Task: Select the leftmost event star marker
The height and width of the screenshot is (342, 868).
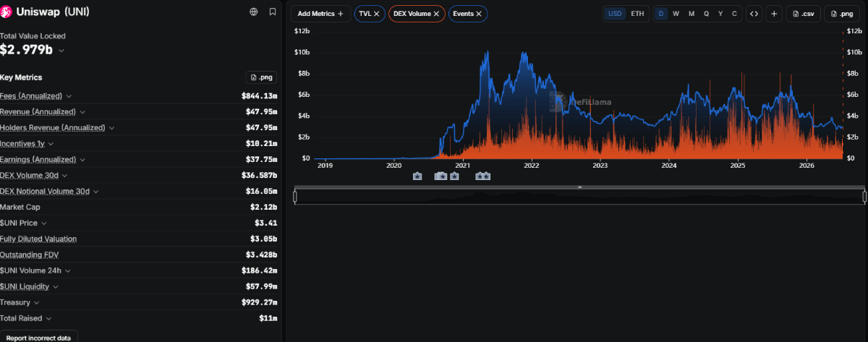Action: [417, 176]
